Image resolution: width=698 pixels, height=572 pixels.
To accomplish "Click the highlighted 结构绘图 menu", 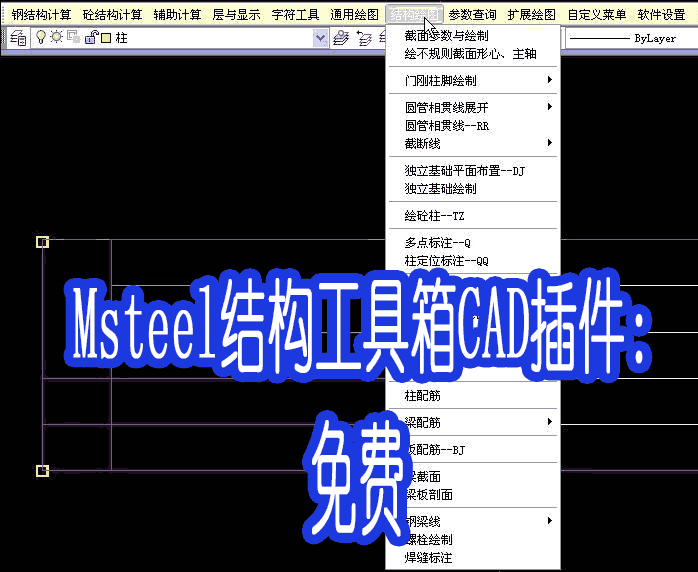I will pyautogui.click(x=414, y=15).
